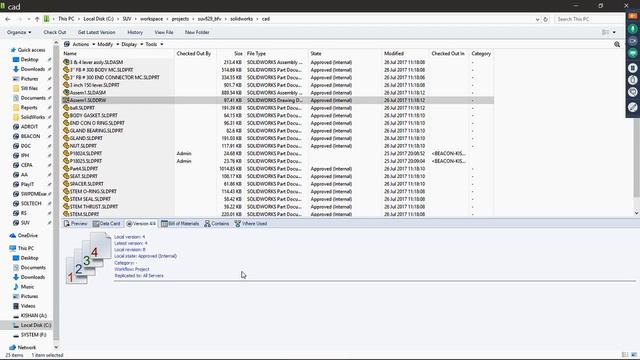Open the Display dropdown menu
Image resolution: width=640 pixels, height=360 pixels.
click(132, 44)
